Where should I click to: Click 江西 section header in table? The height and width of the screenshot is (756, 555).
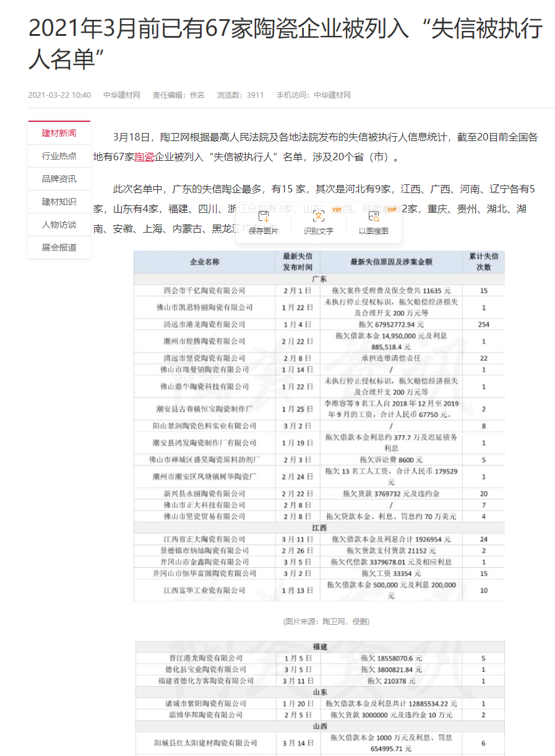pos(319,528)
